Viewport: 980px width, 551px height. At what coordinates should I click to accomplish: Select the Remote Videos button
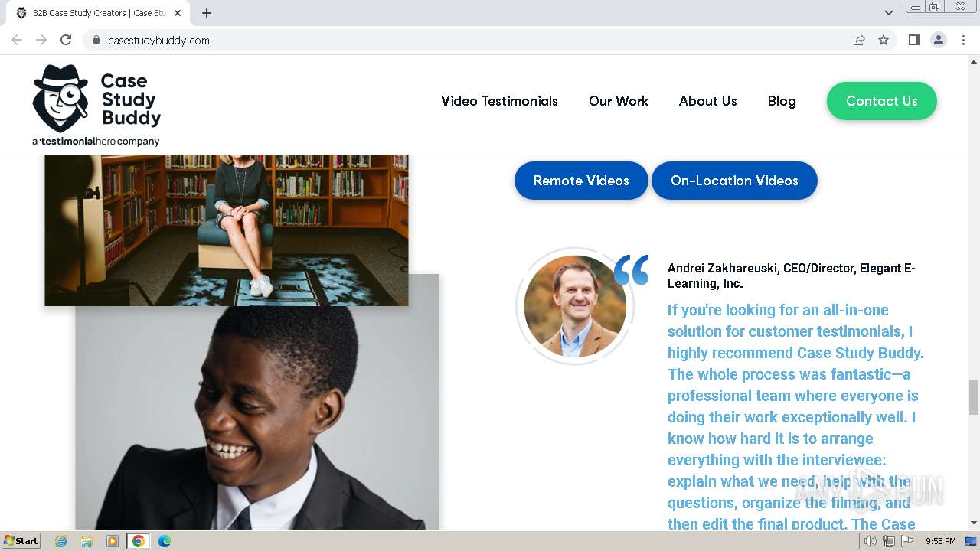[581, 181]
